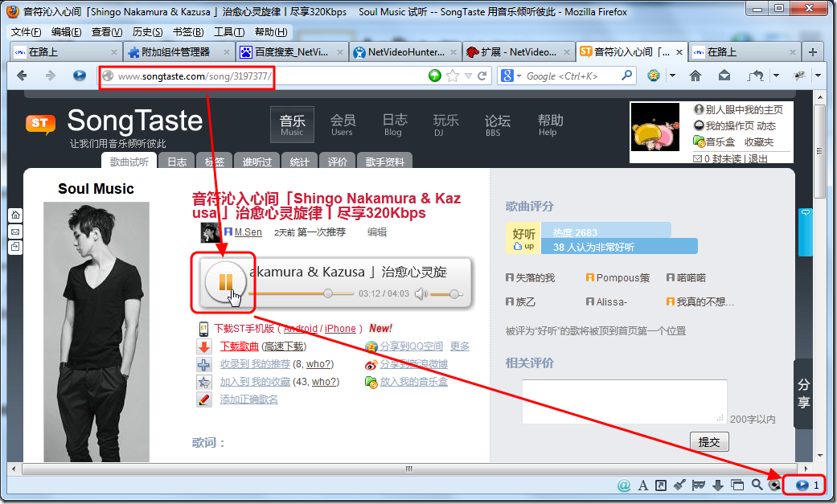Switch to the 扩展 - NetVideo... browser tab
837x504 pixels.
coord(519,51)
